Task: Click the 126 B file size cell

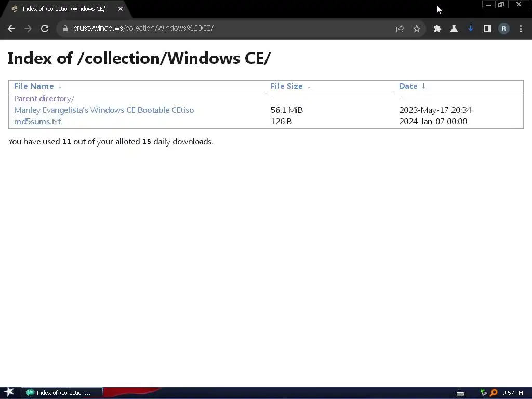Action: coord(281,122)
